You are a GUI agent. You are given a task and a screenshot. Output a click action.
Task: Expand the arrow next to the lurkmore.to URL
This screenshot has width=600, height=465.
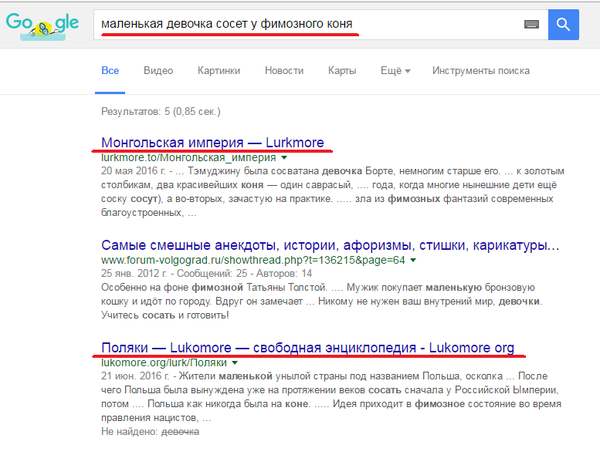(x=284, y=158)
